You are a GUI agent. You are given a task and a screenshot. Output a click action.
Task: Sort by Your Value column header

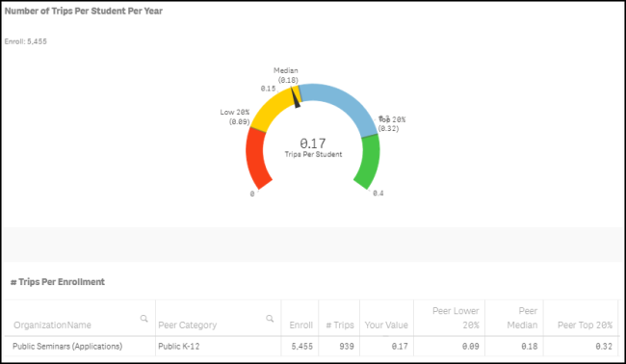(x=386, y=325)
